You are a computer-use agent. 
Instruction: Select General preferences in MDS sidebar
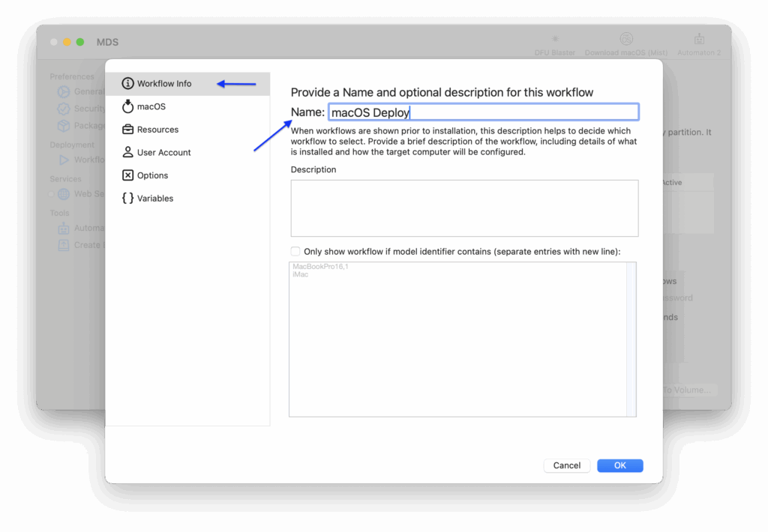point(81,91)
